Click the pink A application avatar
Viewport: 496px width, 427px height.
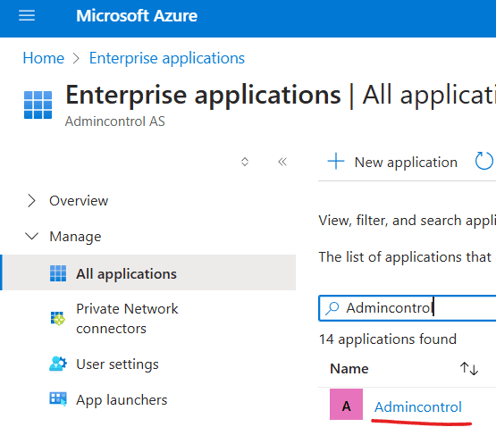tap(346, 404)
